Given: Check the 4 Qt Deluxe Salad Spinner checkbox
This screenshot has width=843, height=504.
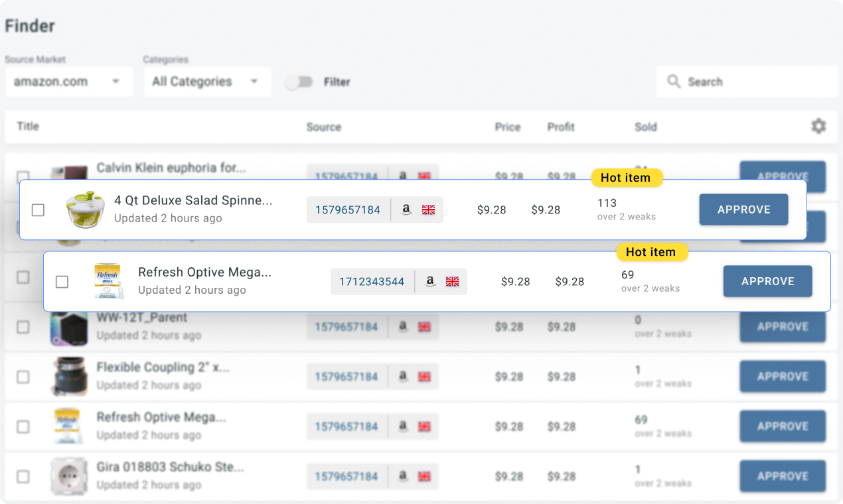Looking at the screenshot, I should tap(38, 210).
